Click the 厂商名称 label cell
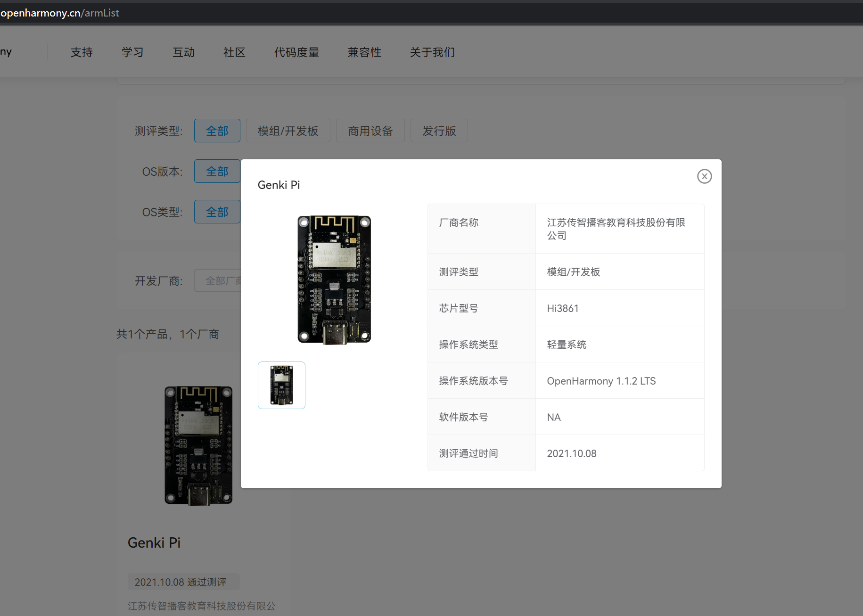The height and width of the screenshot is (616, 863). coord(481,229)
